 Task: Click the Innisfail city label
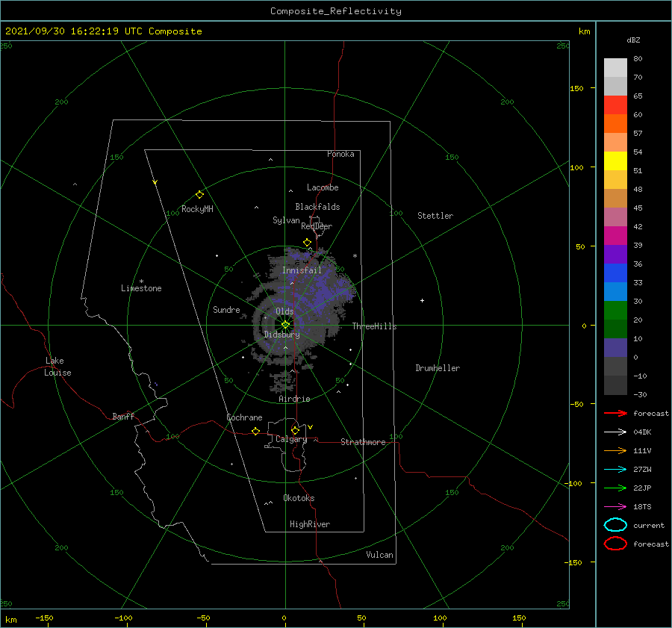[302, 270]
